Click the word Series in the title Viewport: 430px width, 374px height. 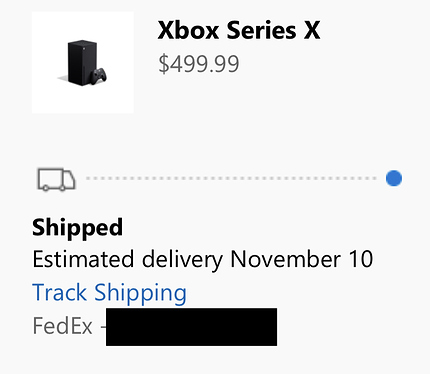[261, 30]
